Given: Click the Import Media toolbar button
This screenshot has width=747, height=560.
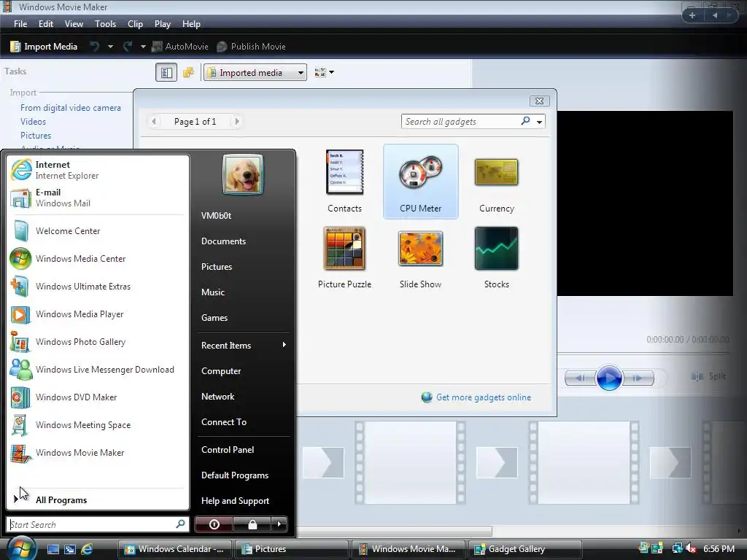Looking at the screenshot, I should click(44, 46).
